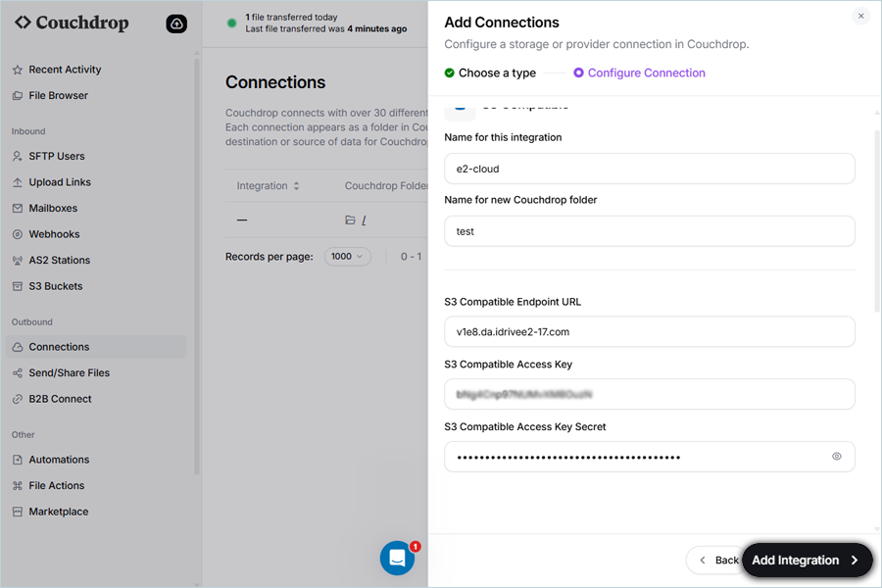Sort by the Integration column

268,185
